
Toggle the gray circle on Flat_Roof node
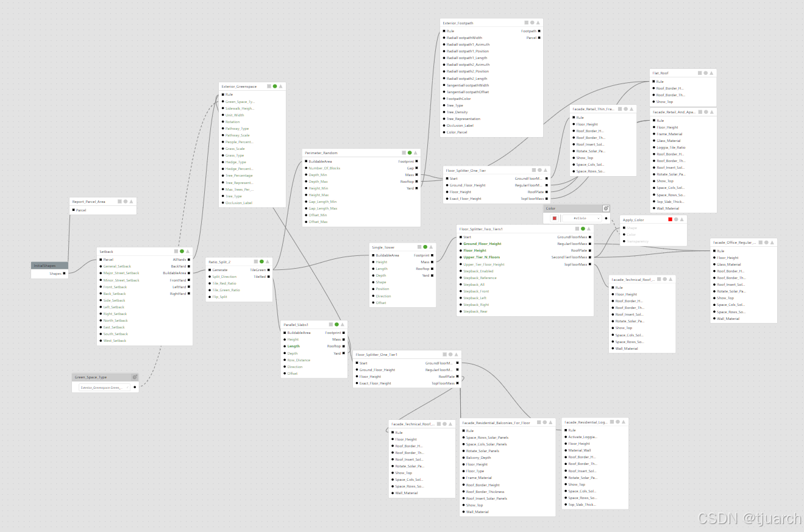click(x=706, y=73)
